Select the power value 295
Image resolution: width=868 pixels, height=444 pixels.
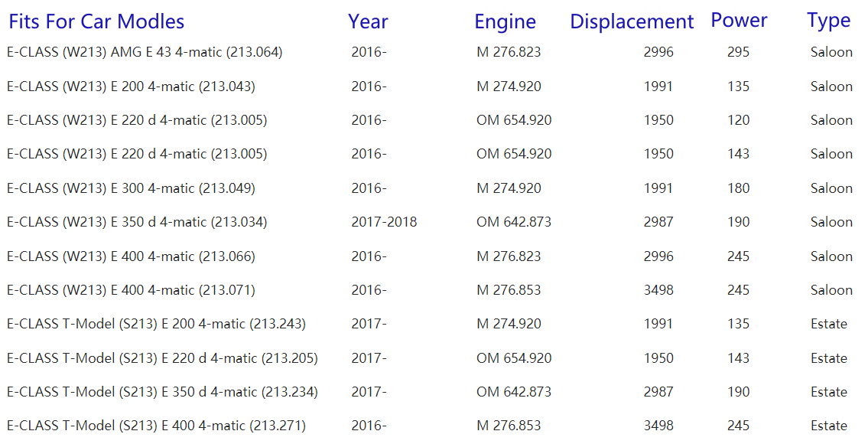[x=739, y=53]
